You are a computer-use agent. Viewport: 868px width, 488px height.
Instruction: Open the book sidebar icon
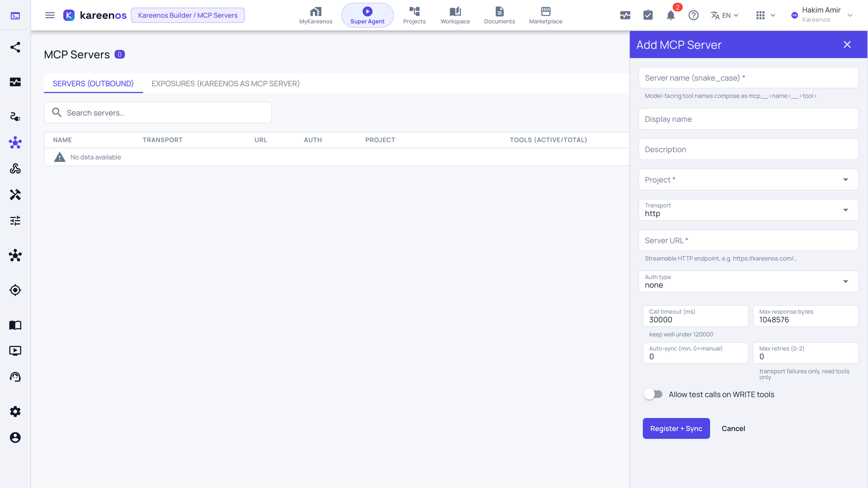(15, 325)
